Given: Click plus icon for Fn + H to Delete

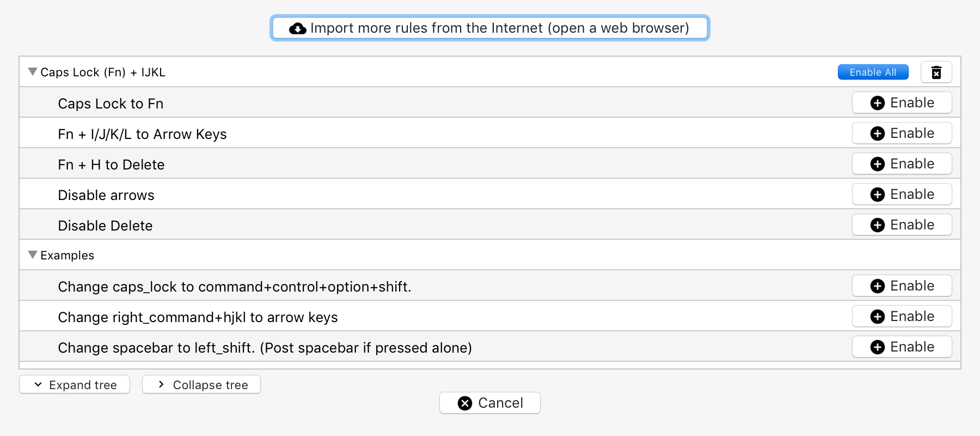Looking at the screenshot, I should click(x=877, y=164).
